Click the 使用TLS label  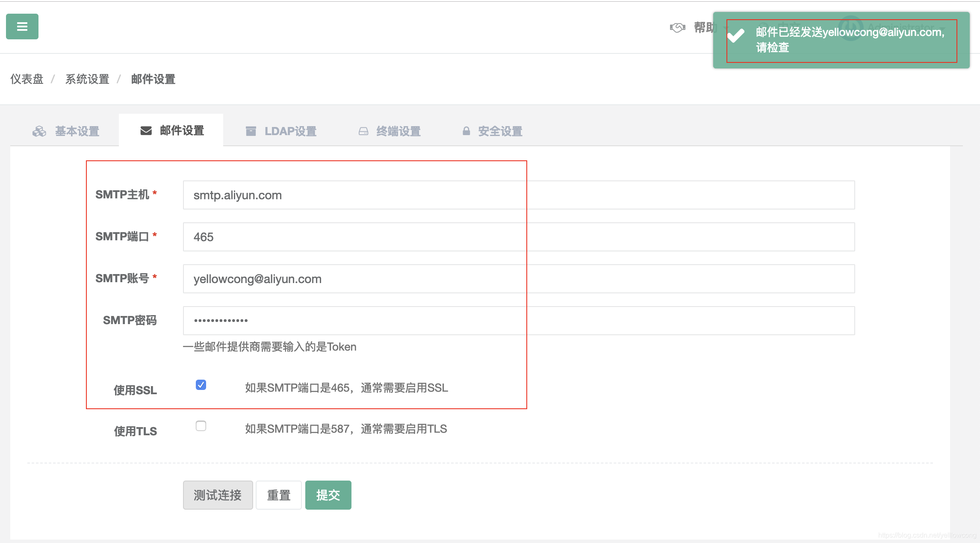click(x=136, y=431)
